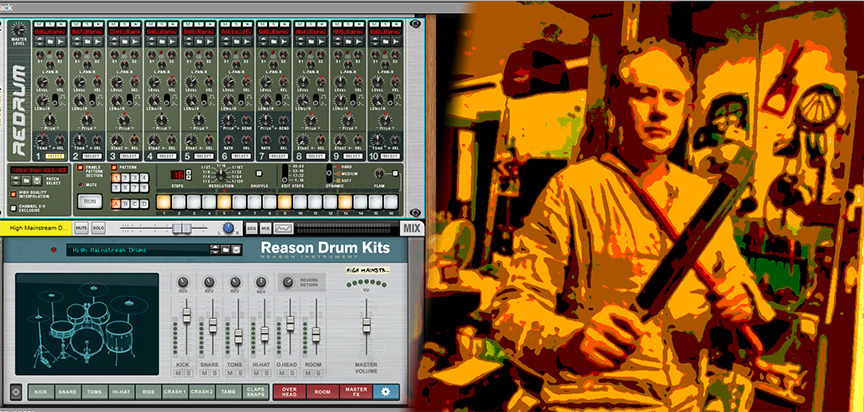Click the Redrum RUN button
The width and height of the screenshot is (864, 412).
(90, 202)
